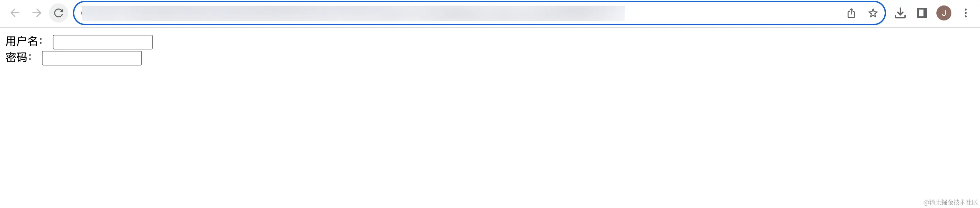The width and height of the screenshot is (980, 208).
Task: Focus the blurred URL in the address bar
Action: (x=353, y=13)
